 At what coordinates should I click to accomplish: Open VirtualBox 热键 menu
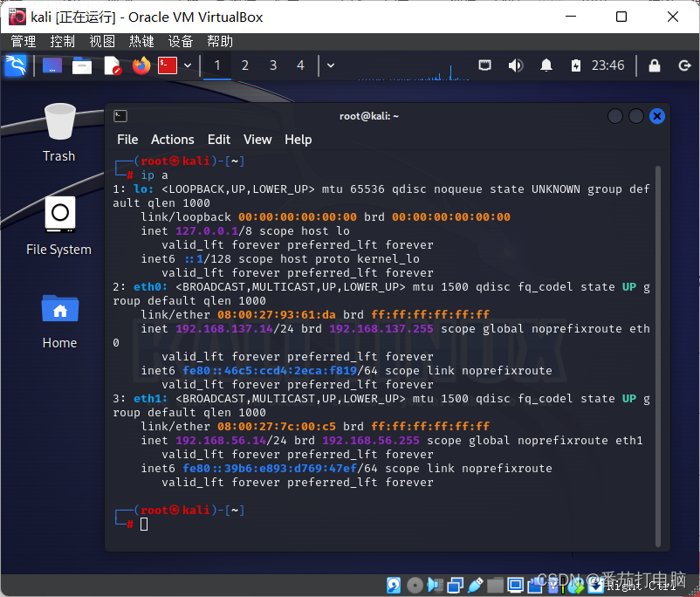pos(141,42)
